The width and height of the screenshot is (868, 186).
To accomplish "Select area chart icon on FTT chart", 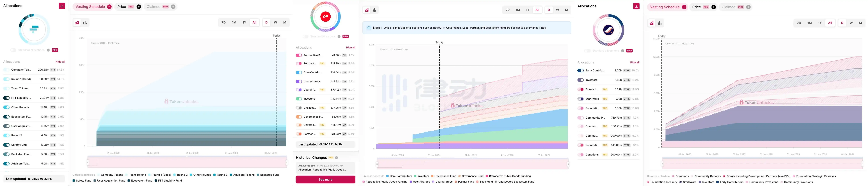I will click(77, 23).
